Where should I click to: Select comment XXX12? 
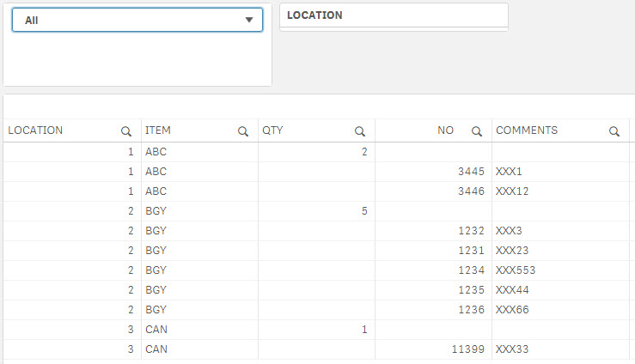click(x=512, y=191)
